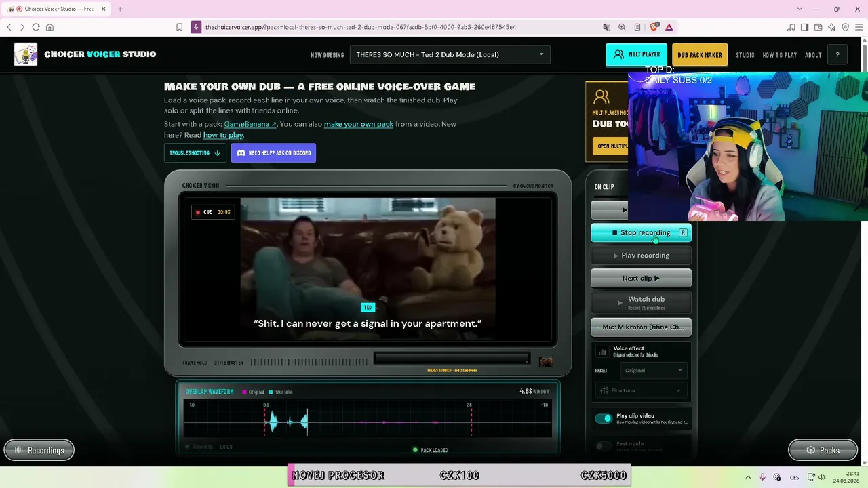Expand the Fine tune section

641,390
